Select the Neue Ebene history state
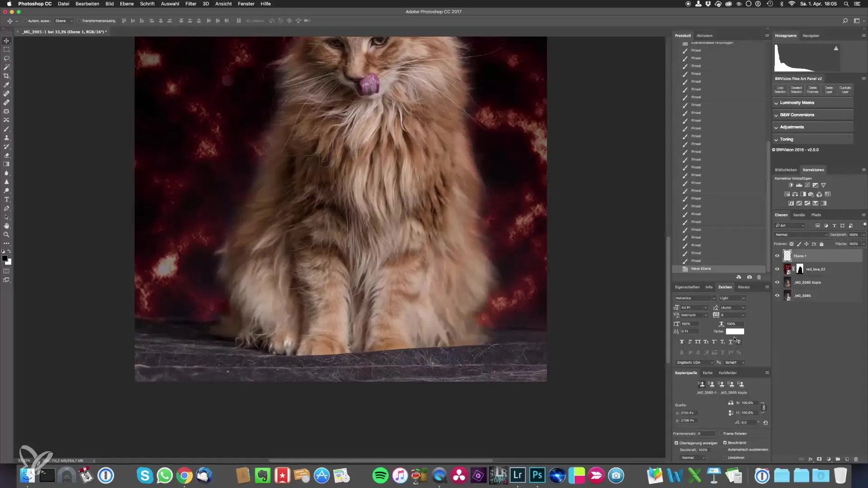Viewport: 868px width, 488px height. [701, 269]
